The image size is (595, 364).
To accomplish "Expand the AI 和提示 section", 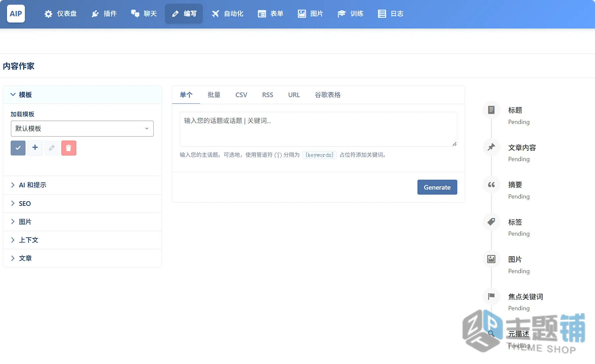I will [82, 185].
